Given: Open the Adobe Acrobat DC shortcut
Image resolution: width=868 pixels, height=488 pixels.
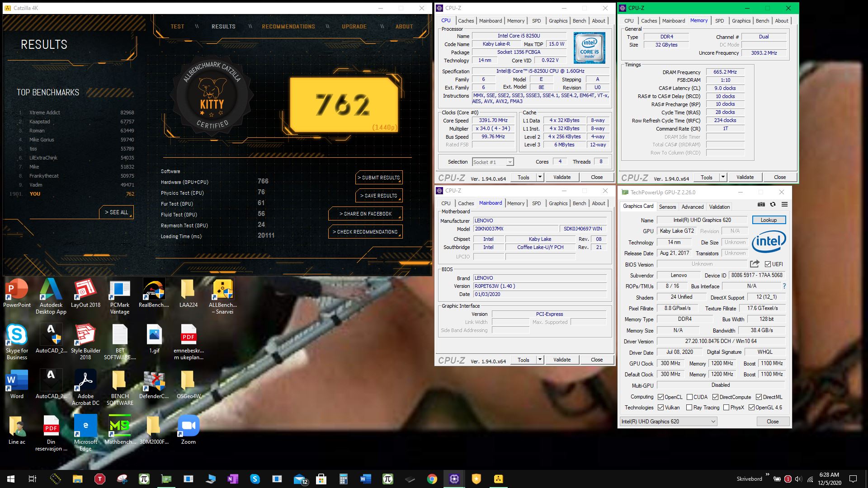Looking at the screenshot, I should [x=85, y=387].
